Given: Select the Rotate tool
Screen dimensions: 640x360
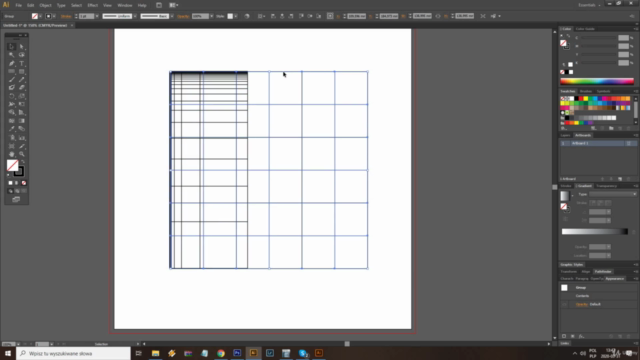Looking at the screenshot, I should click(x=11, y=96).
